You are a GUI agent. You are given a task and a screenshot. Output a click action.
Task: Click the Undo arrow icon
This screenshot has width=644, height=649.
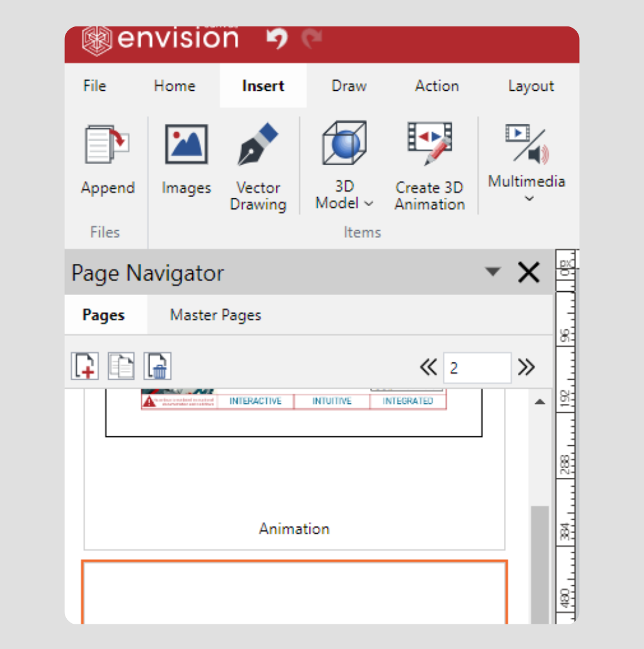point(277,39)
